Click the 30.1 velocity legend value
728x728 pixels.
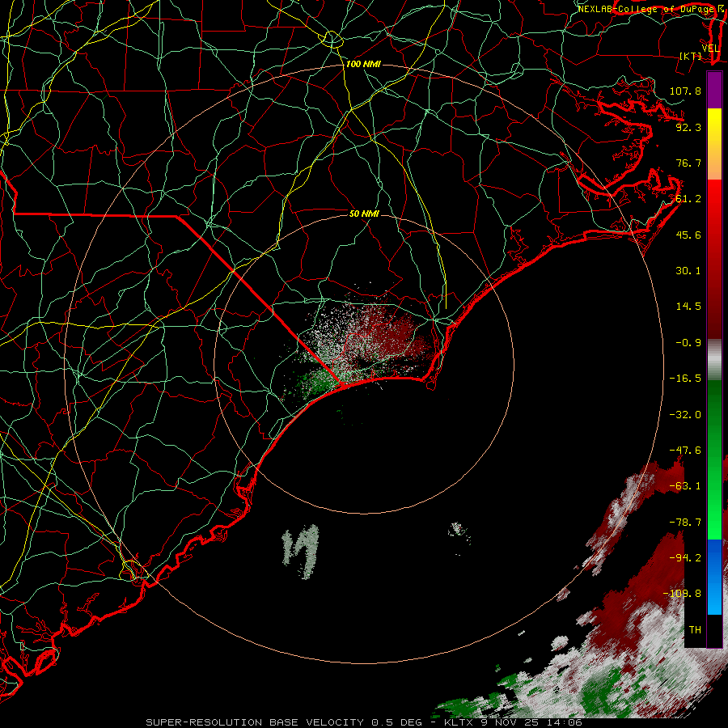pos(688,271)
